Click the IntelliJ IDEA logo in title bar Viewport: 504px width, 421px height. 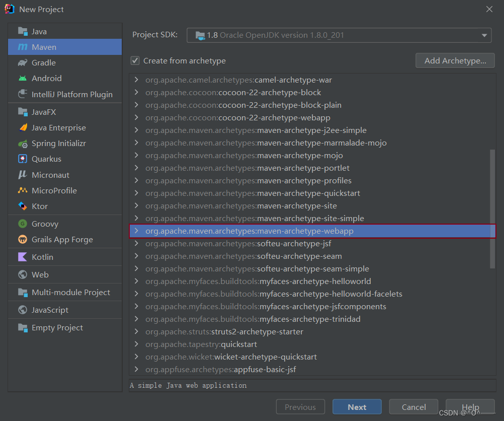(10, 9)
